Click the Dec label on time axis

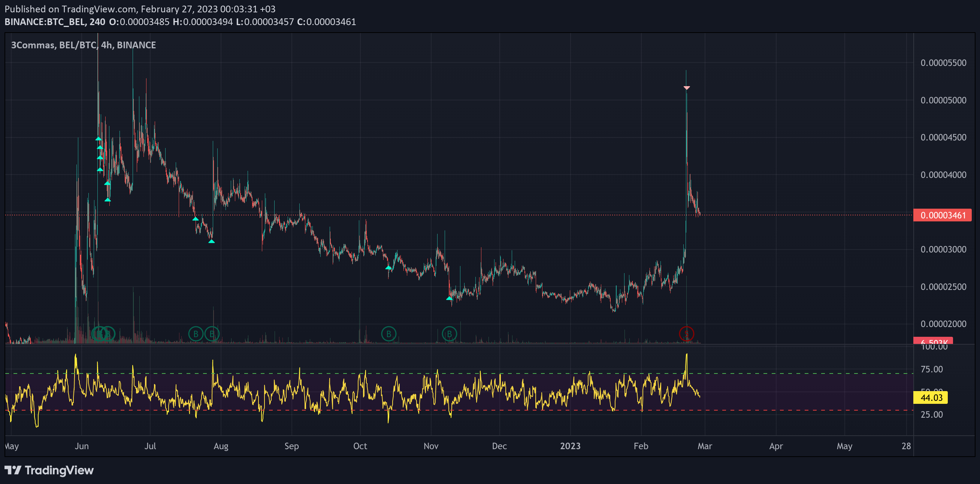[x=499, y=446]
